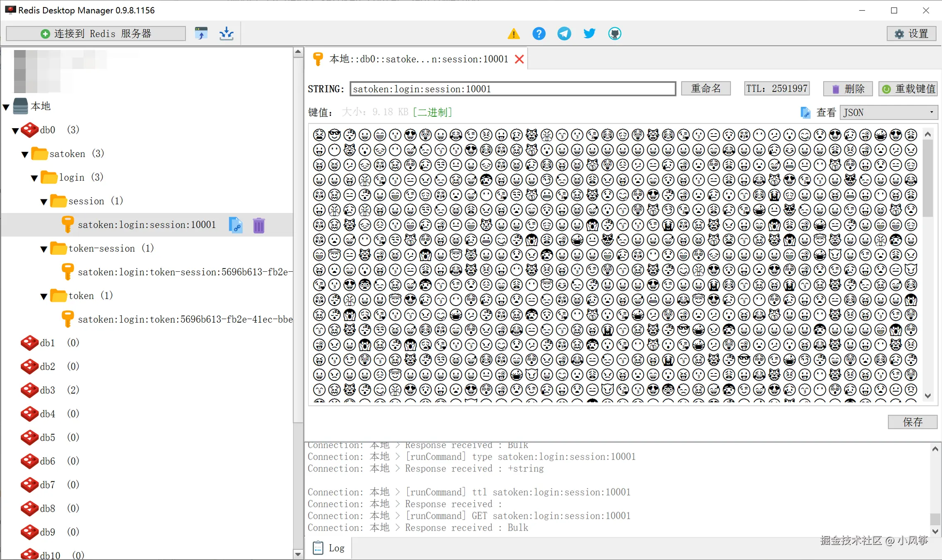Rename the key with 重命名 button
Screen dimensions: 942x560
tap(706, 88)
